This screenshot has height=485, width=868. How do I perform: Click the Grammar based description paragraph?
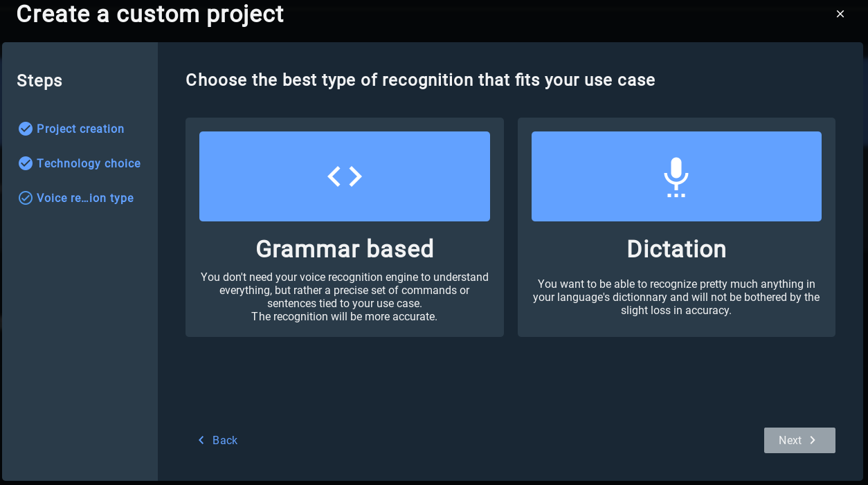345,297
